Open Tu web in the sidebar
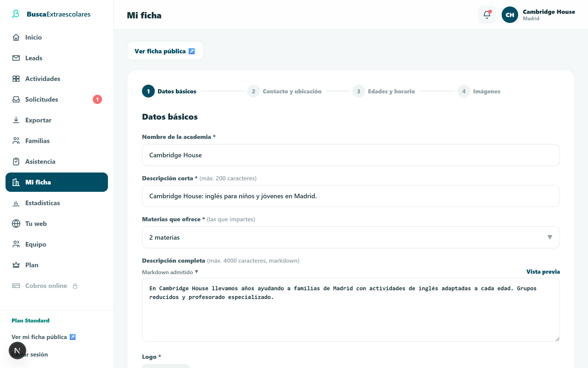This screenshot has height=368, width=588. click(x=57, y=223)
